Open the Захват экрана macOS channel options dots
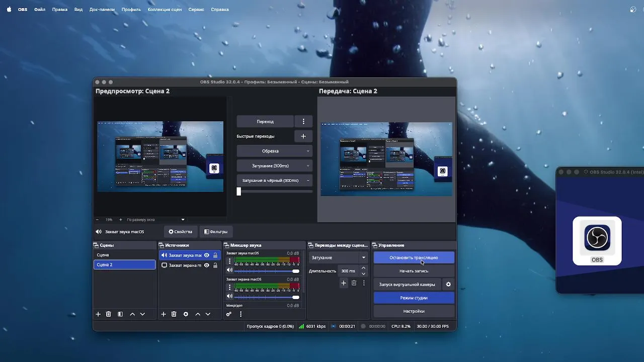 click(x=229, y=288)
